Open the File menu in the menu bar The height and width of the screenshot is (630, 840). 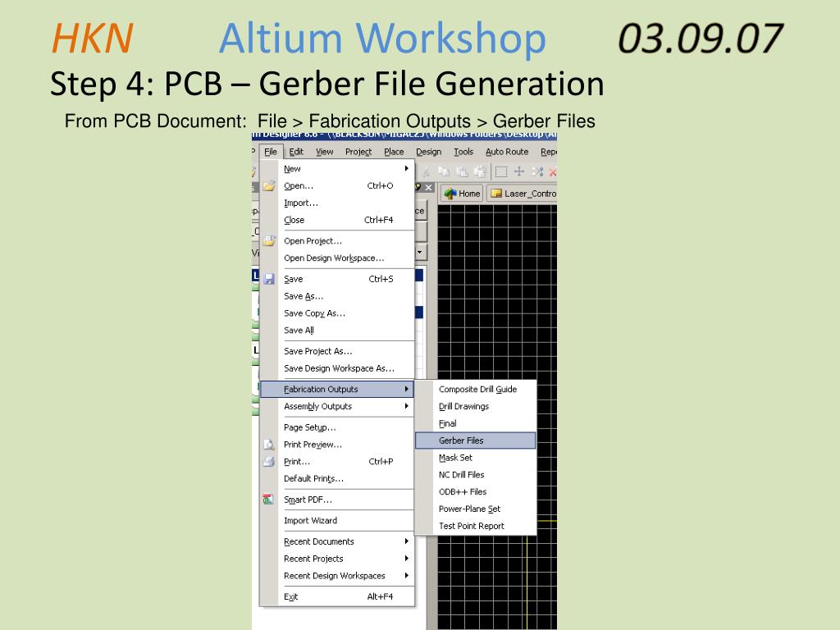click(x=271, y=152)
